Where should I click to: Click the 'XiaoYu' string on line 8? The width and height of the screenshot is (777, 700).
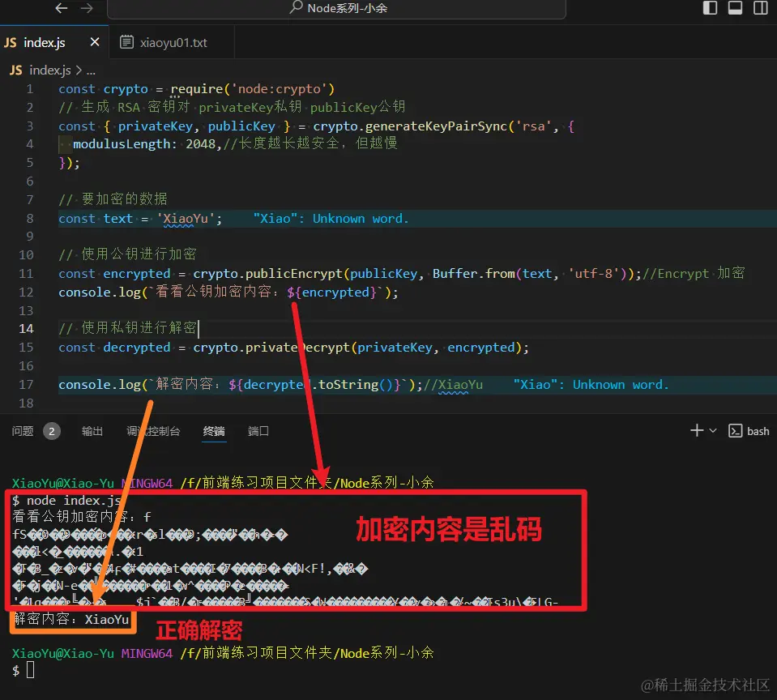(186, 219)
